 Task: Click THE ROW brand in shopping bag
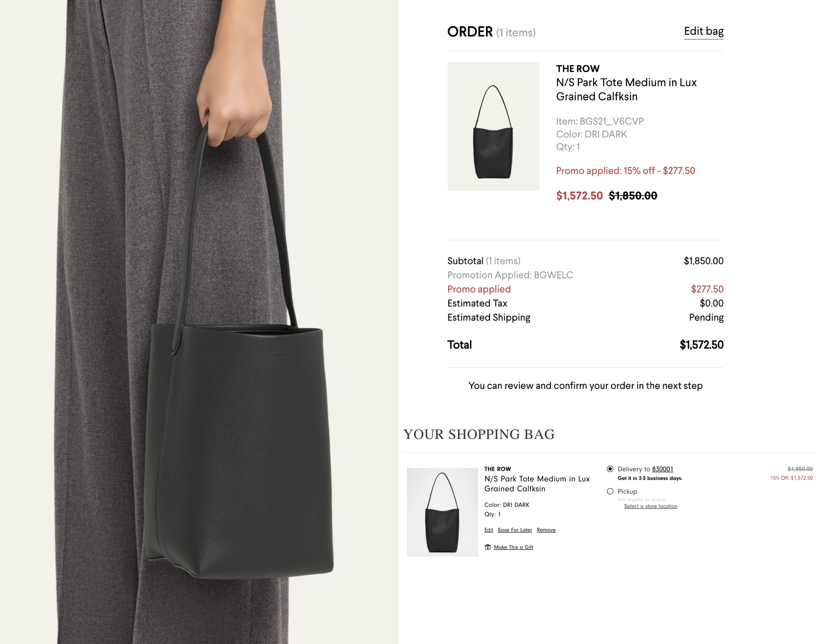498,469
